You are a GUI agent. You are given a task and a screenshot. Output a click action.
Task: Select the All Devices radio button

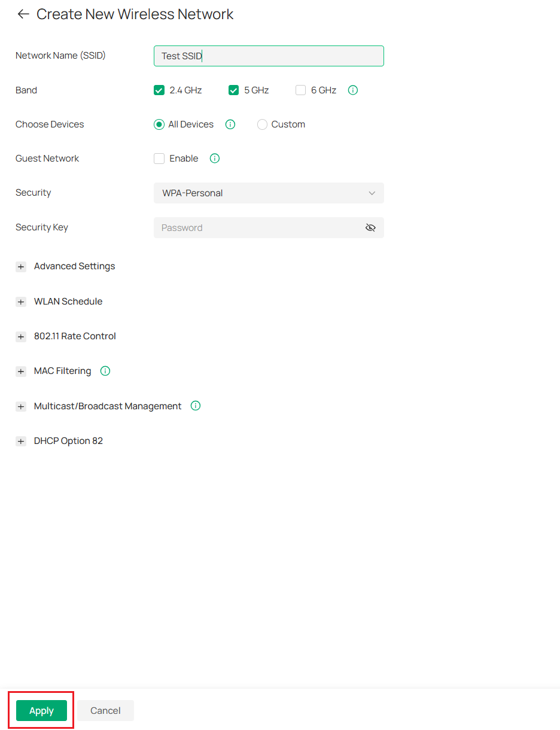[159, 124]
